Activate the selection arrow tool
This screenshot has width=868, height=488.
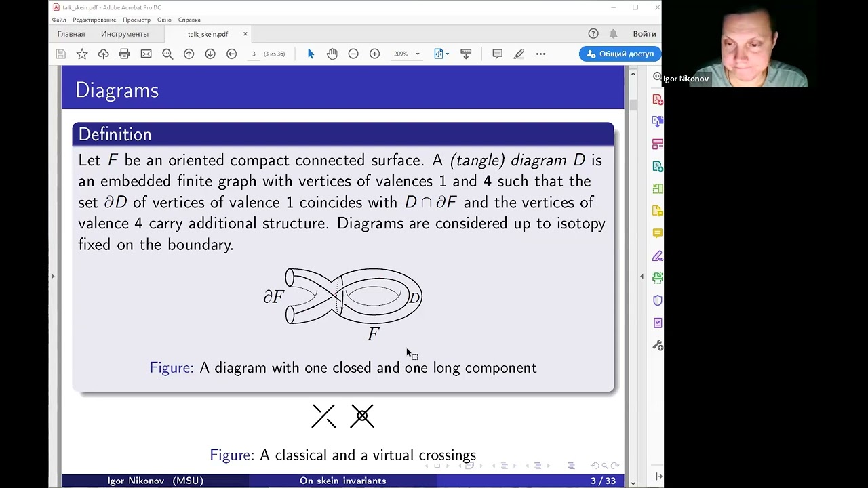(x=311, y=54)
